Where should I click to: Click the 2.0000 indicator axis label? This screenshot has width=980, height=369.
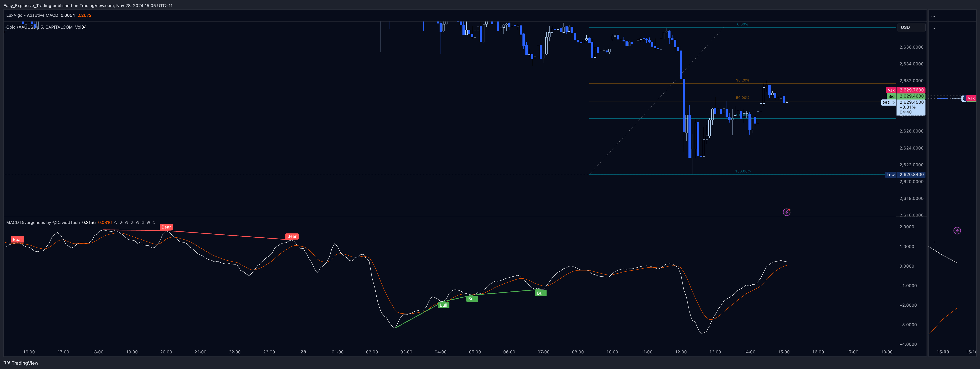[x=907, y=227]
